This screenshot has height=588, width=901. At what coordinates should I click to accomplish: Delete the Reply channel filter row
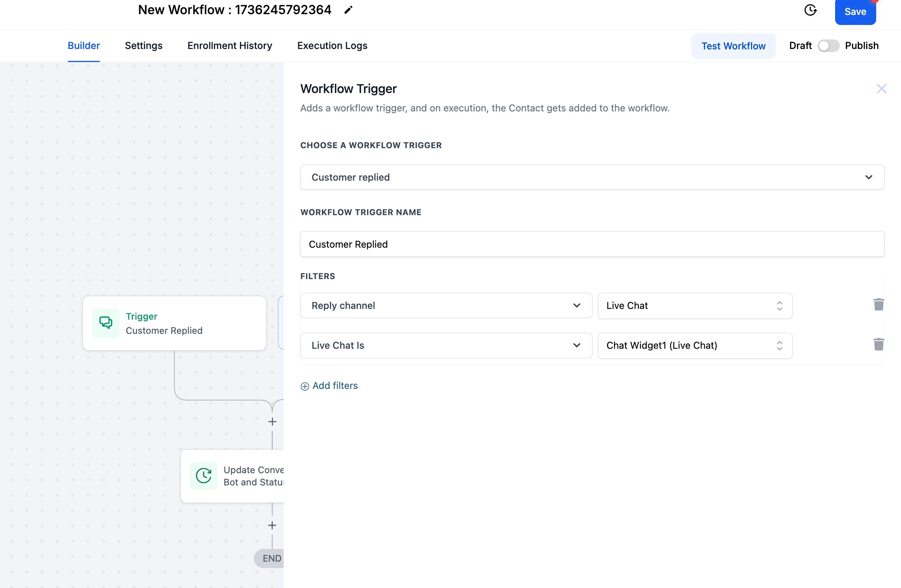point(878,305)
